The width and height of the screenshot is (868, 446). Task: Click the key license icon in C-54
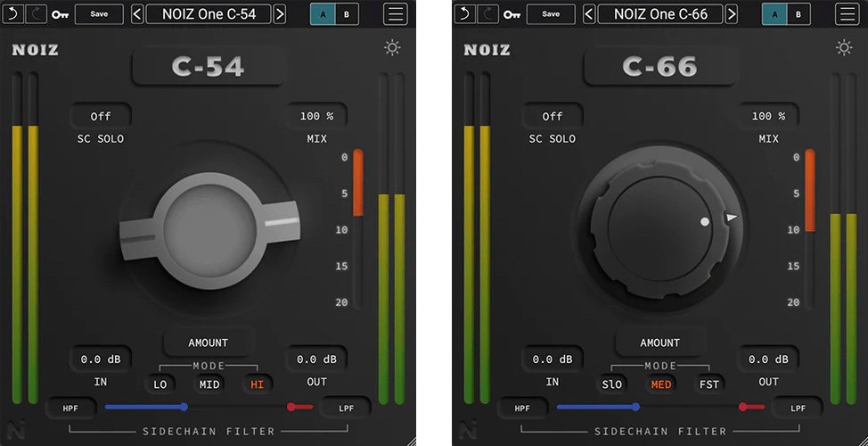[x=60, y=14]
